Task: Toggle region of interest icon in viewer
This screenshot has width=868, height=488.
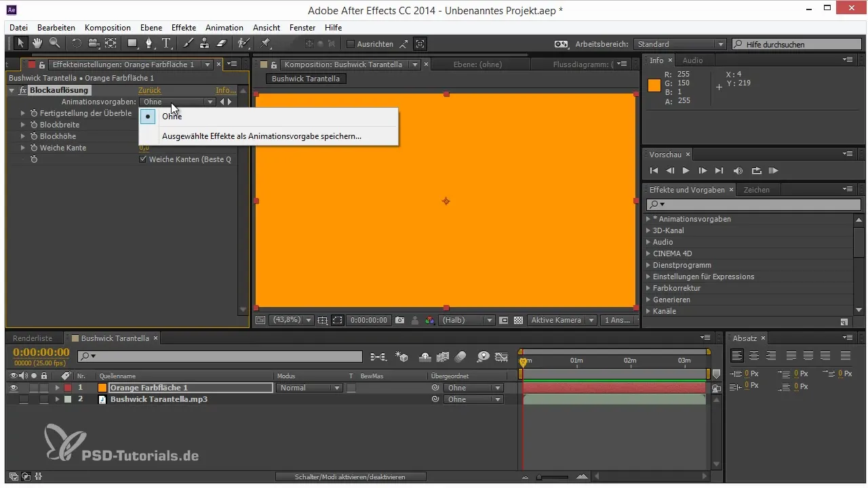Action: tap(337, 320)
